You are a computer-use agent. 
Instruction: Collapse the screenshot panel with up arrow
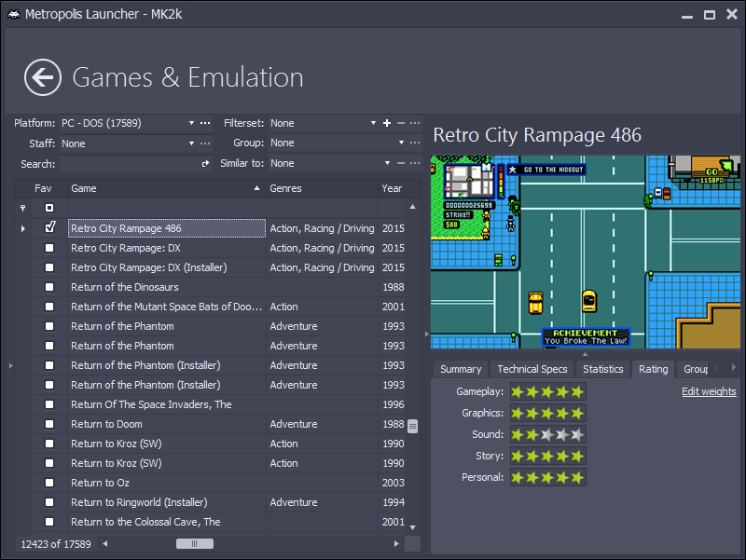click(586, 354)
